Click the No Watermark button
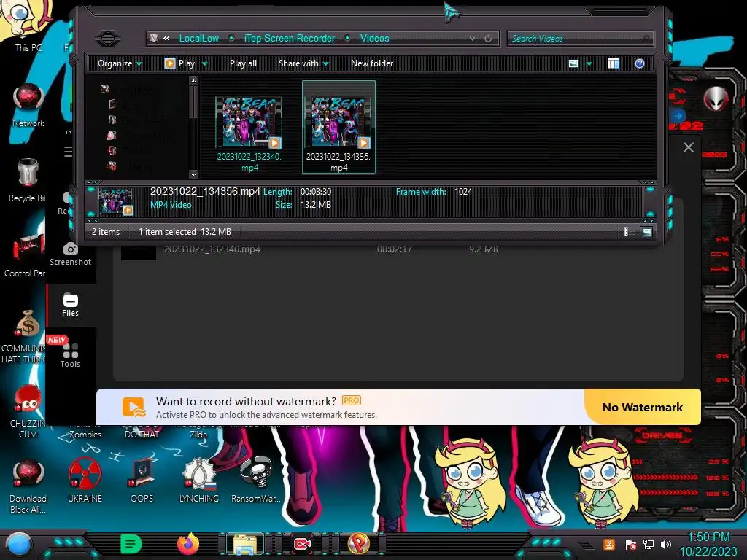This screenshot has height=560, width=747. (642, 407)
